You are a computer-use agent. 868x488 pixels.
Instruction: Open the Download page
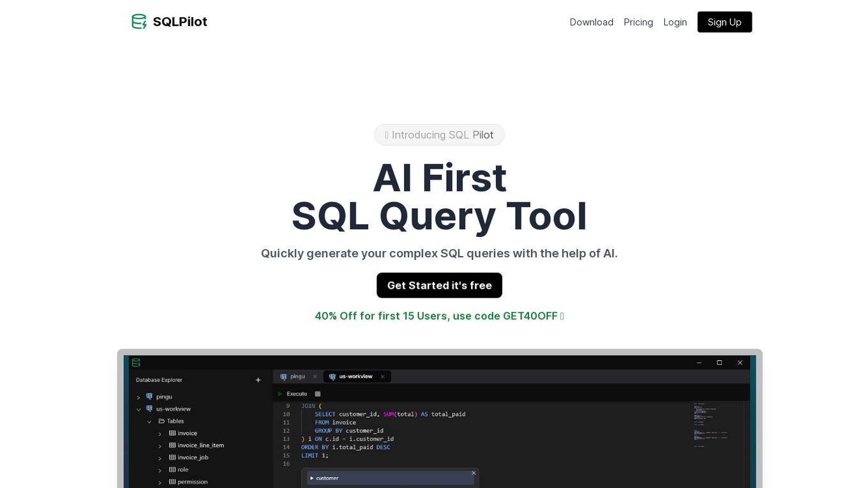[x=592, y=22]
